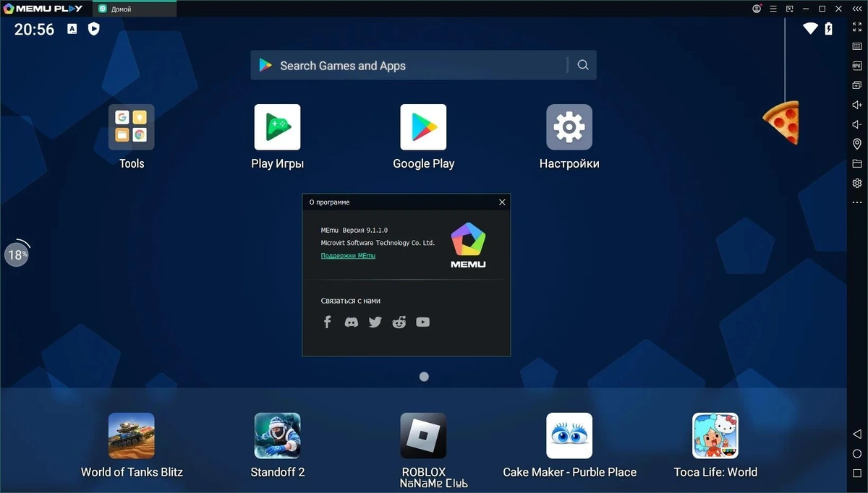
Task: Follow the Поддержки MEmu link
Action: [x=348, y=255]
